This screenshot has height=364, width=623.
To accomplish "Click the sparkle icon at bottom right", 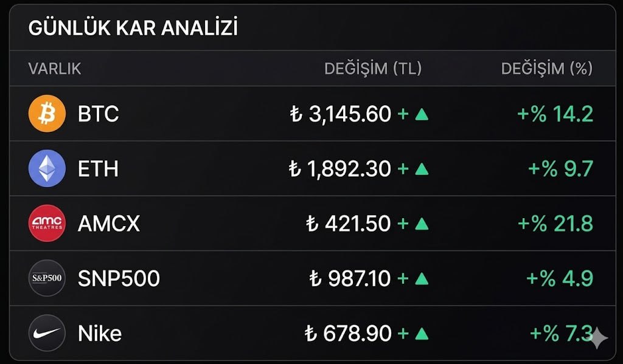I will pos(597,338).
